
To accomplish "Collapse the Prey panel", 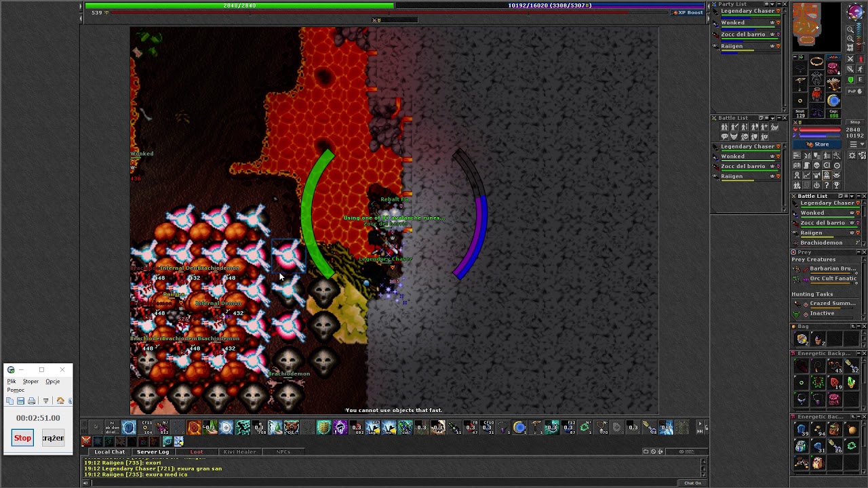I will pyautogui.click(x=857, y=252).
